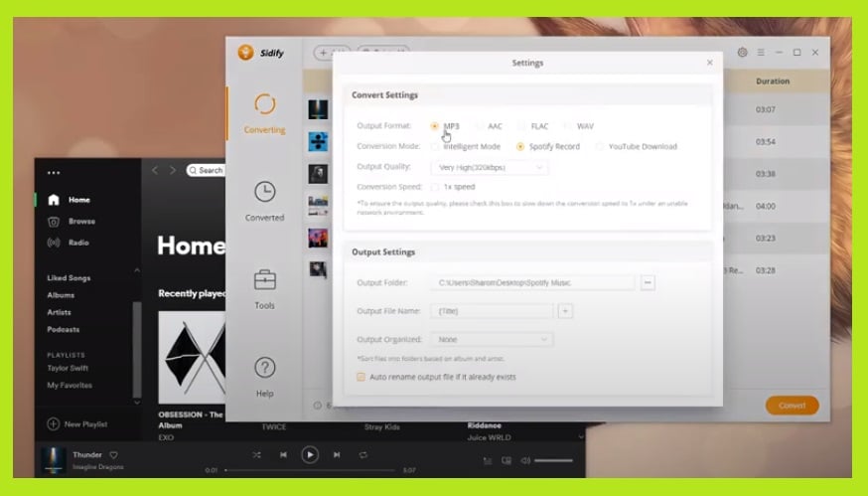Adjust Spotify volume slider

553,460
